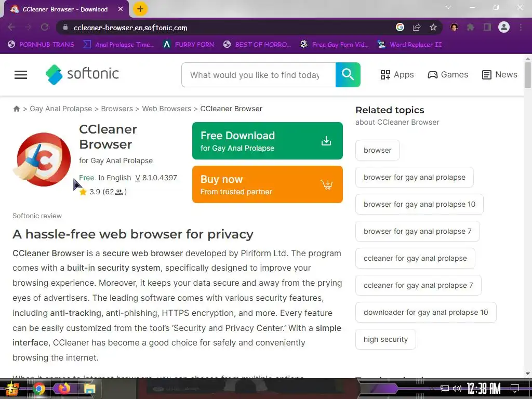Click the home icon in the breadcrumb

(x=16, y=109)
